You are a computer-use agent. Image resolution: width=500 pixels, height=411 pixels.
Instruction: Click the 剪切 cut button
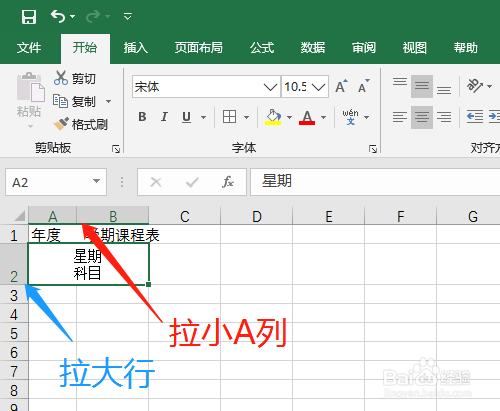75,78
